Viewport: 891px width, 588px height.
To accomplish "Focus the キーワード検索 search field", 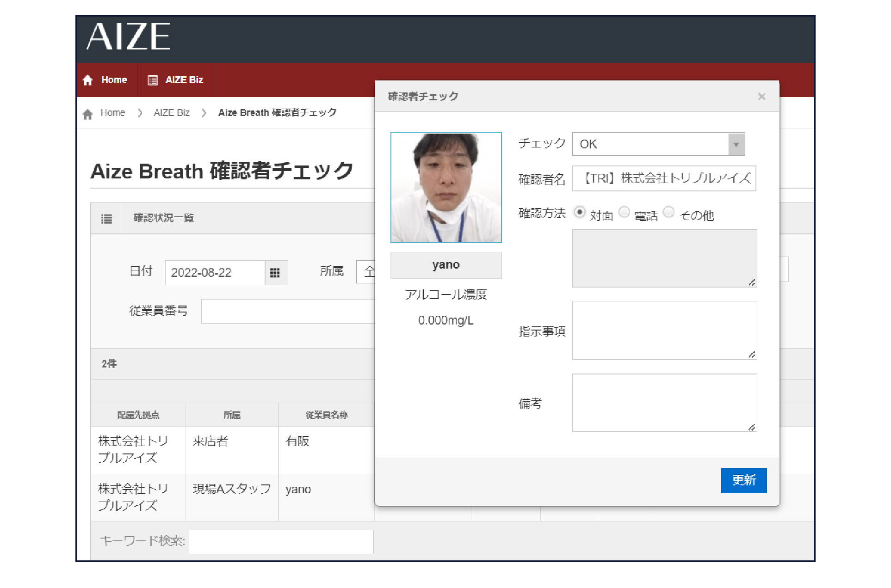I will [x=281, y=542].
